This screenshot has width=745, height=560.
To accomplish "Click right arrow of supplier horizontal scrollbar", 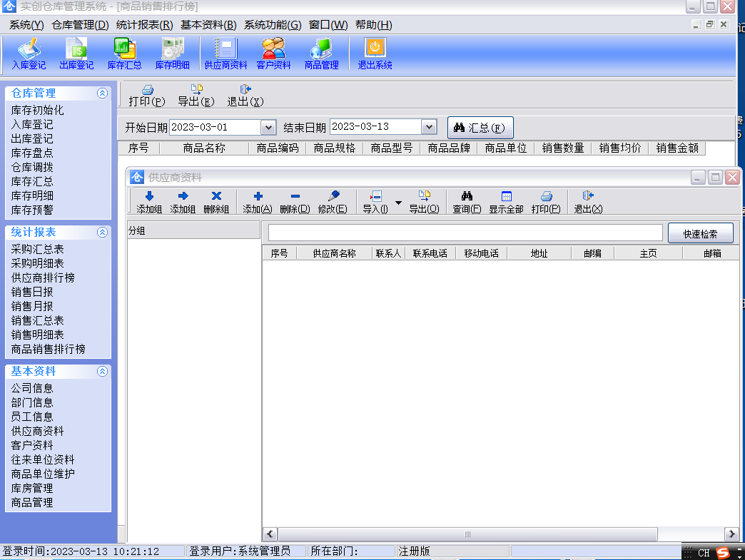I will click(x=731, y=534).
